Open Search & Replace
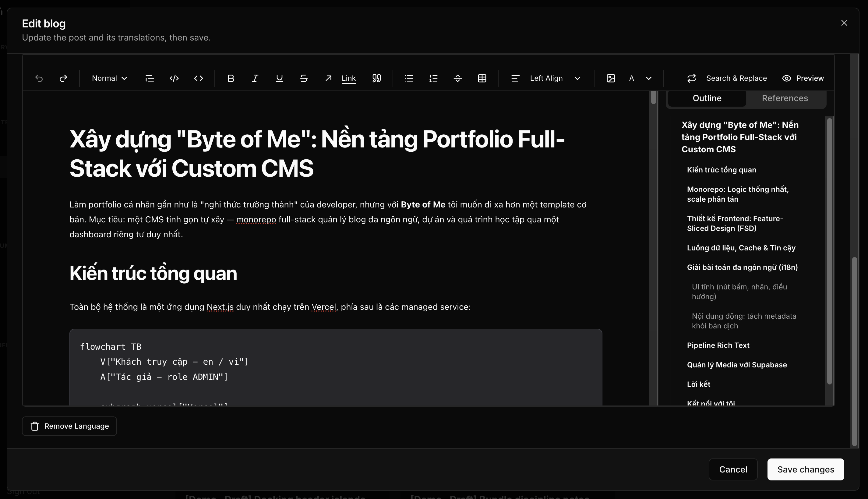The image size is (868, 499). (x=727, y=78)
